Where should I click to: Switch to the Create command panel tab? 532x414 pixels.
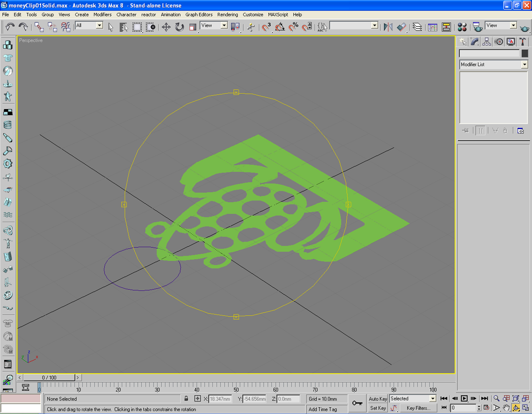point(462,42)
